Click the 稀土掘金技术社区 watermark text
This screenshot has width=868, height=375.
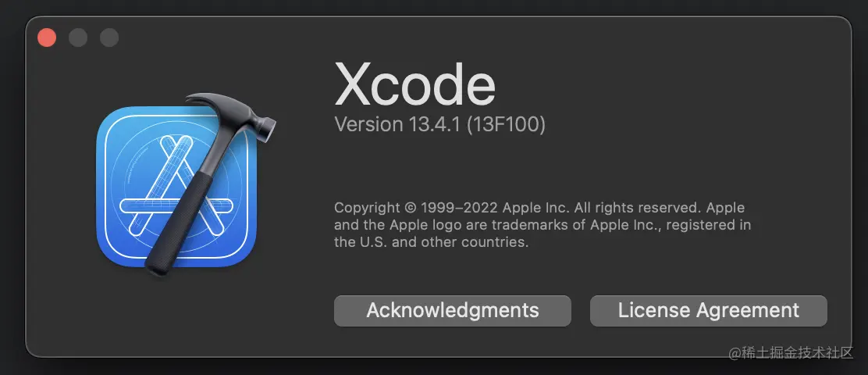[x=791, y=352]
